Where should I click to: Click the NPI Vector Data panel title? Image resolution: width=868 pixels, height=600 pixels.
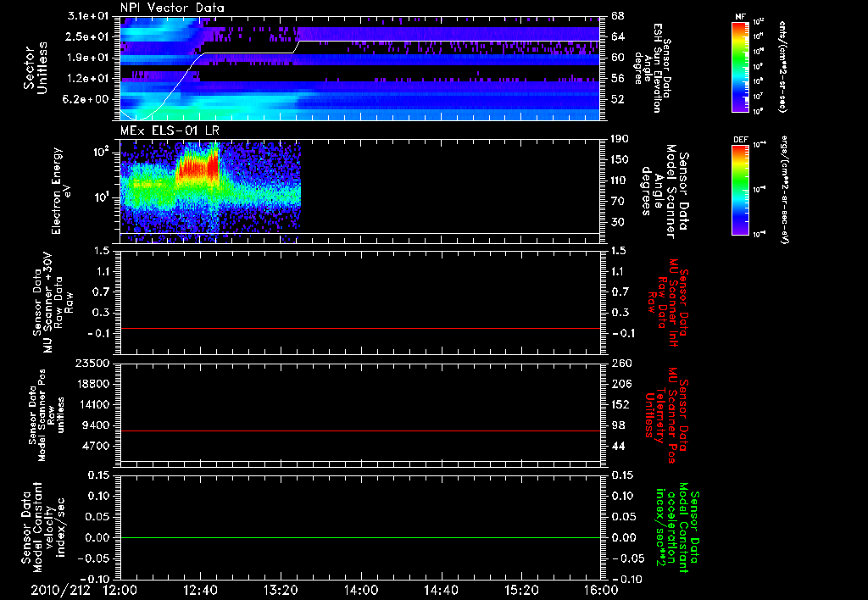(x=172, y=8)
